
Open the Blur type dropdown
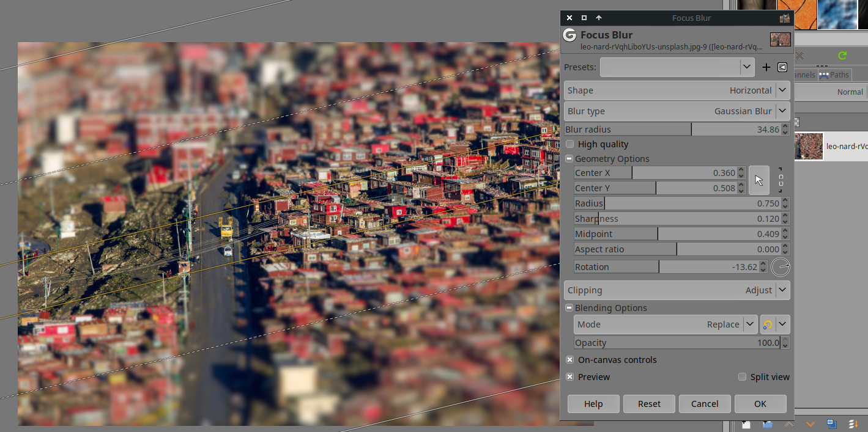pyautogui.click(x=677, y=111)
